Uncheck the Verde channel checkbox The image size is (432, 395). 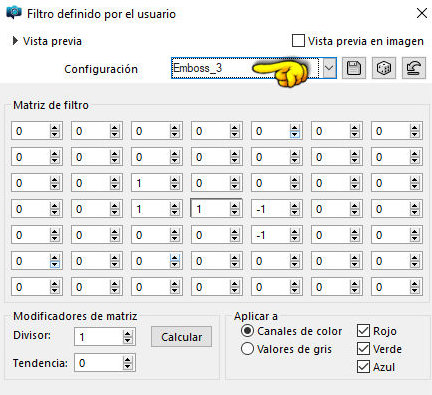[363, 349]
